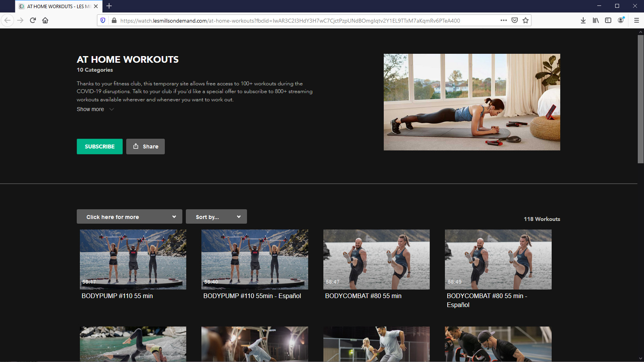Viewport: 644px width, 362px height.
Task: Bookmark this page with star icon
Action: pyautogui.click(x=526, y=20)
